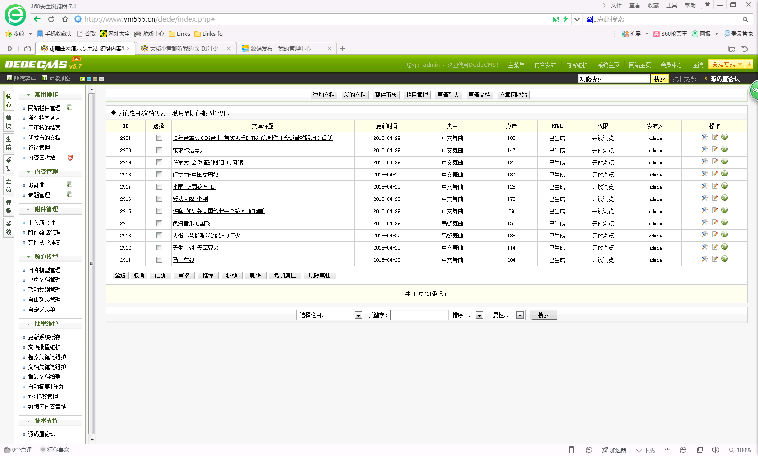This screenshot has height=456, width=758.
Task: Open the first document title link
Action: click(252, 138)
